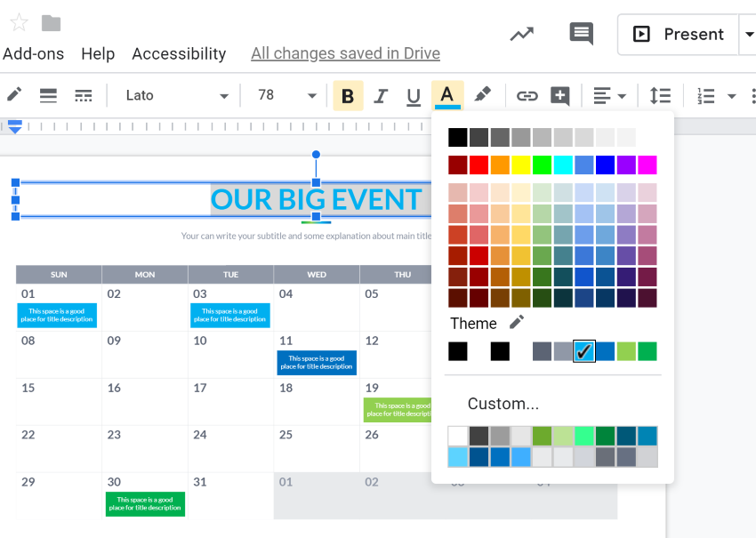This screenshot has height=538, width=756.
Task: Choose the Custom... color option
Action: (x=503, y=404)
